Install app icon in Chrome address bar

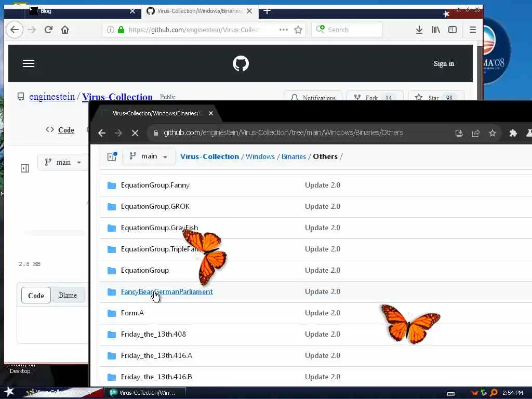pyautogui.click(x=459, y=133)
